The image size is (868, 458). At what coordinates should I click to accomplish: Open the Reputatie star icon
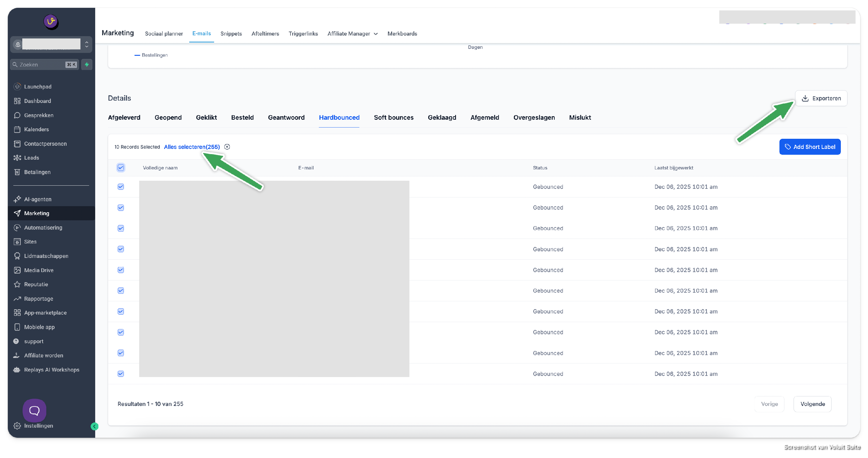(17, 284)
